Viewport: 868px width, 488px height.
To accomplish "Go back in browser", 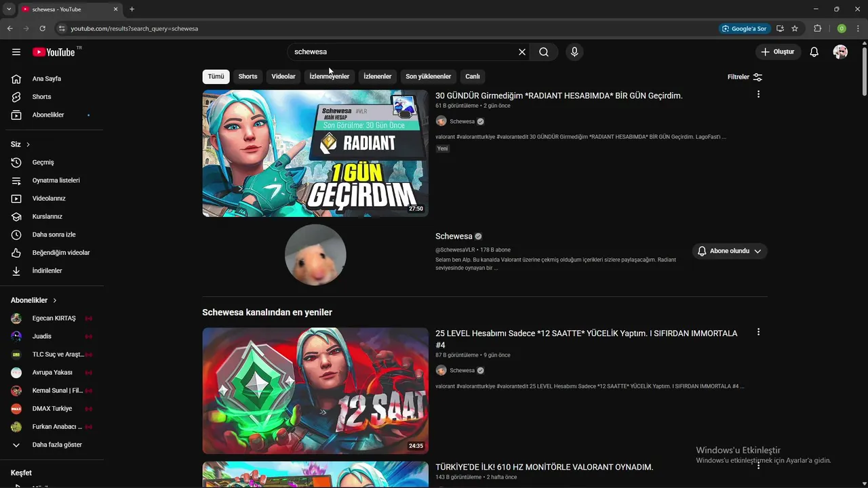I will (9, 28).
